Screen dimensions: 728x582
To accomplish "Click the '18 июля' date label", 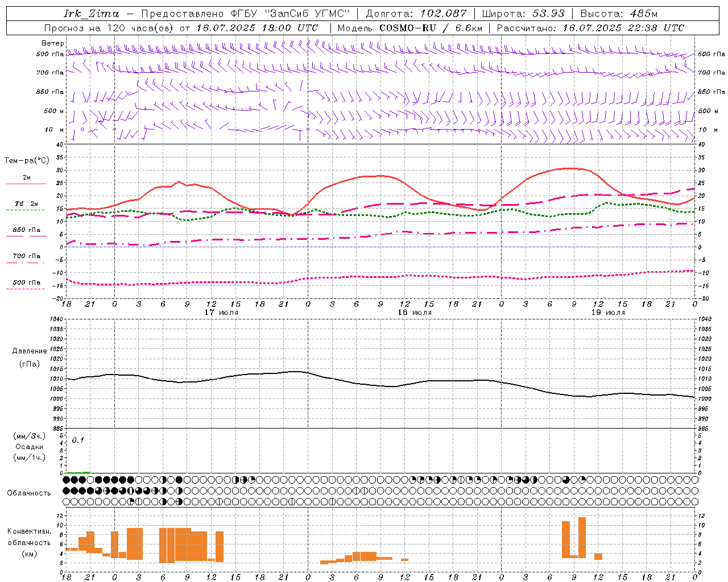I will [415, 312].
